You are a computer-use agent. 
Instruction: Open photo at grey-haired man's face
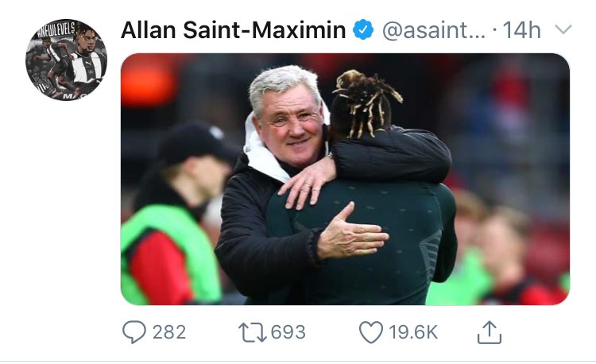tap(291, 120)
